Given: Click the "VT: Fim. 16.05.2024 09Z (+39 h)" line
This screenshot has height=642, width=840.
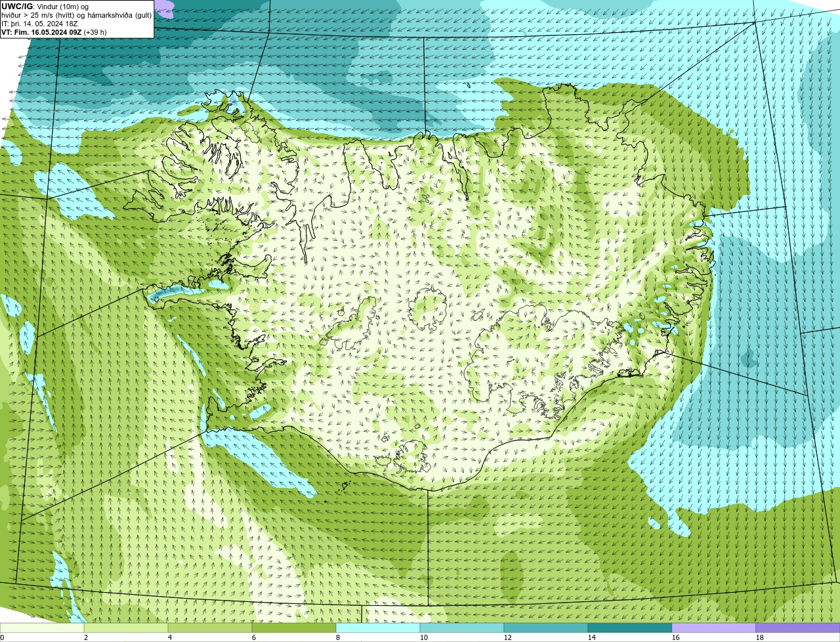Looking at the screenshot, I should point(54,32).
